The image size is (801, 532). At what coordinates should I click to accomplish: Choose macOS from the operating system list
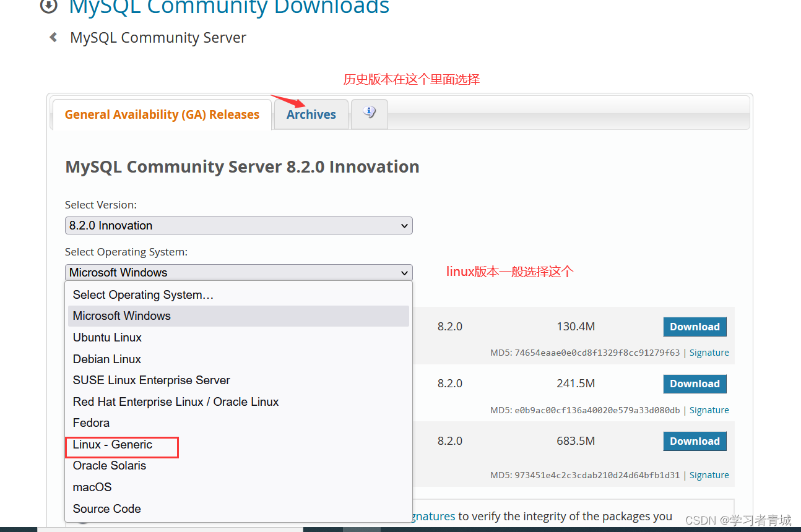point(92,487)
